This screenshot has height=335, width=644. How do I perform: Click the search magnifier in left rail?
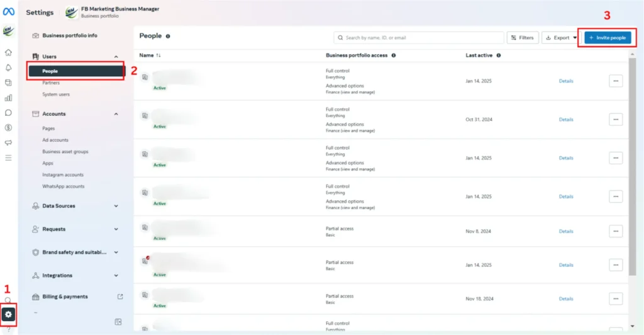[8, 300]
